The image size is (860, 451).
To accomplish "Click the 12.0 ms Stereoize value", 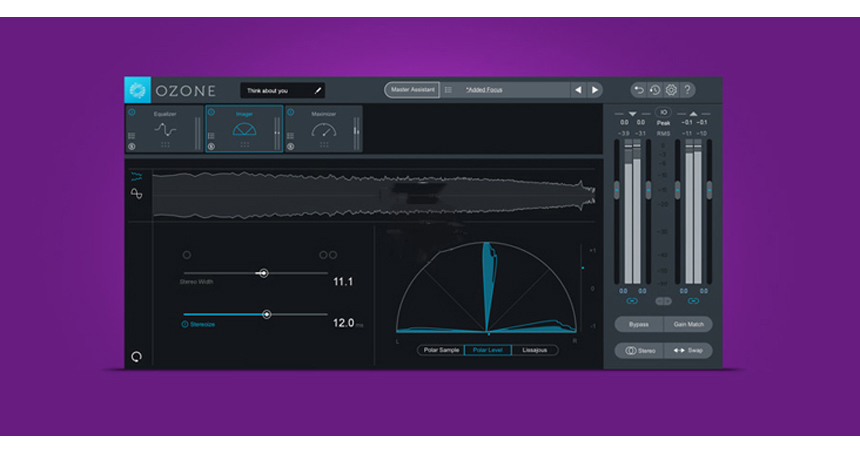I will click(x=348, y=323).
